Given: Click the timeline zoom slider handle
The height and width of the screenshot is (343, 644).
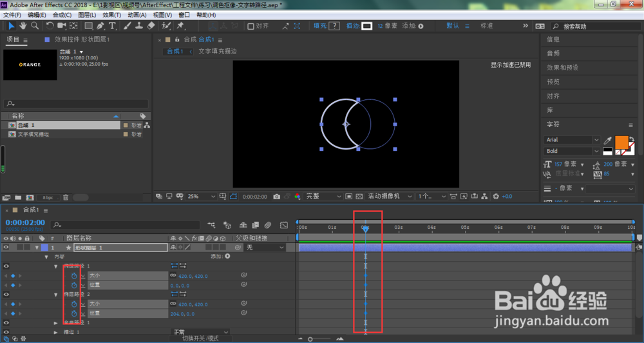Looking at the screenshot, I should pyautogui.click(x=310, y=339).
